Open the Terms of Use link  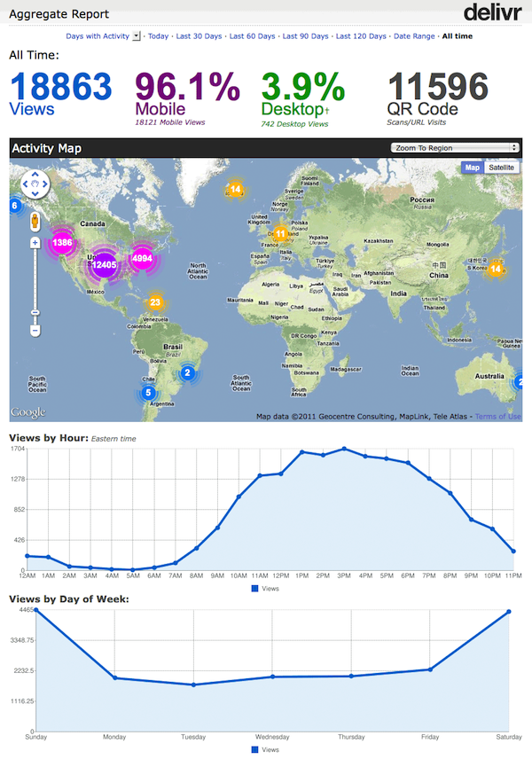(x=497, y=416)
